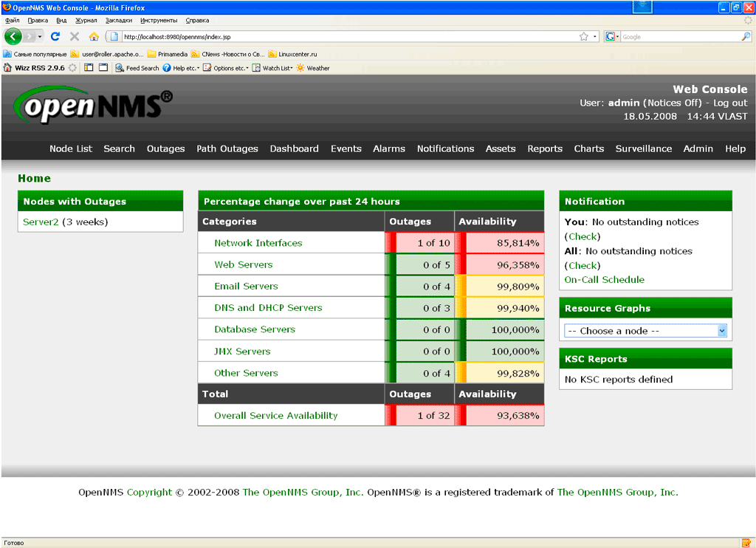Screen dimensions: 756x548
Task: Open the Server2 outage node link
Action: click(x=41, y=222)
